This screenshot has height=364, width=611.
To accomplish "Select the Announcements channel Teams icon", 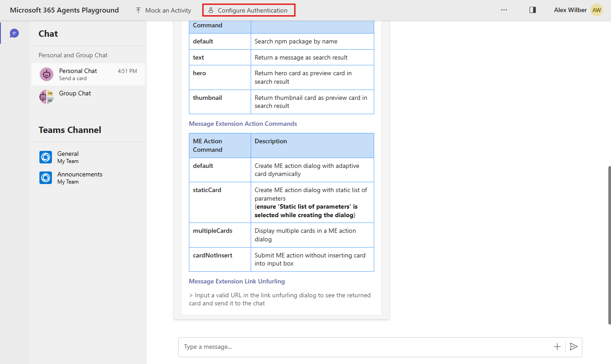I will click(x=45, y=178).
